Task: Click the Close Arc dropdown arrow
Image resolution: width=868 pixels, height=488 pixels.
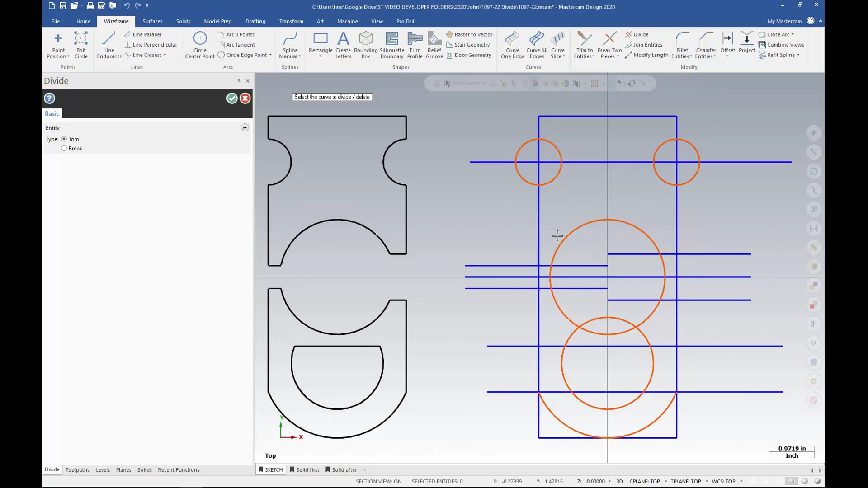Action: pos(794,34)
